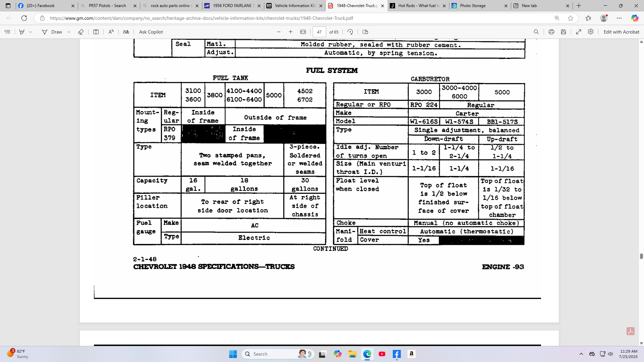Switch to Vehicle Information Kits tab

(294, 6)
